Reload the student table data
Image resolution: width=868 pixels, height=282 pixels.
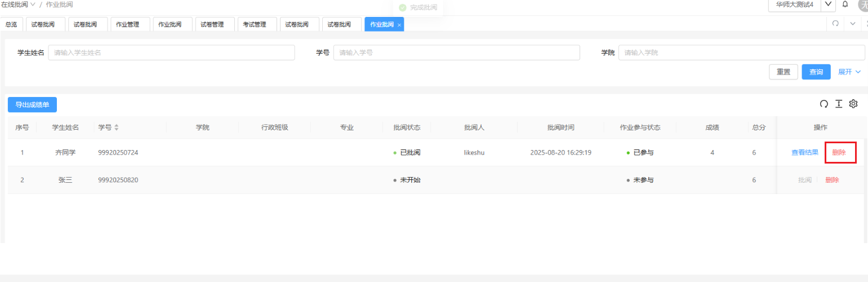(824, 104)
